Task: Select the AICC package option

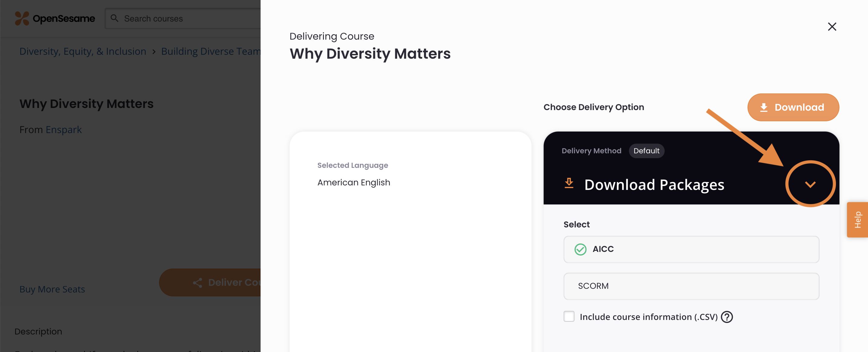Action: (691, 249)
